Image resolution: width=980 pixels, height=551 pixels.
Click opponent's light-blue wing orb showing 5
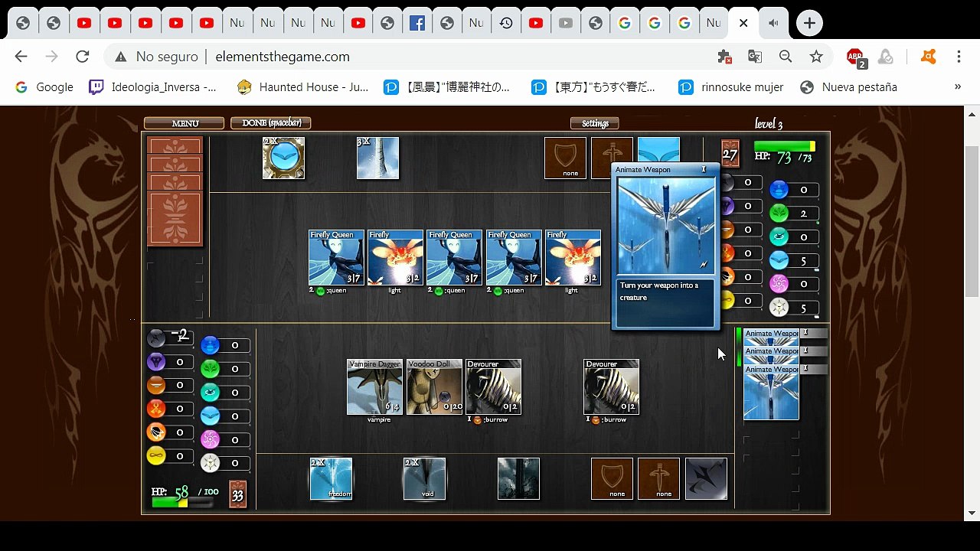coord(779,261)
